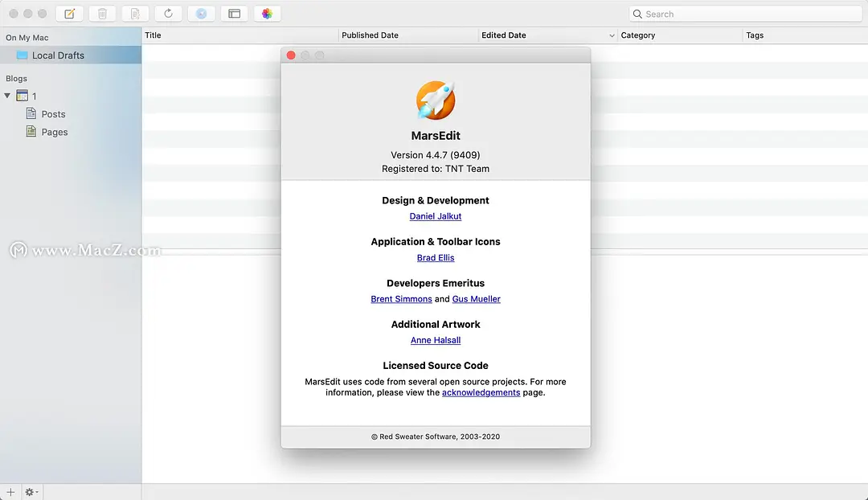The width and height of the screenshot is (868, 500).
Task: Focus the Search input field
Action: click(745, 14)
